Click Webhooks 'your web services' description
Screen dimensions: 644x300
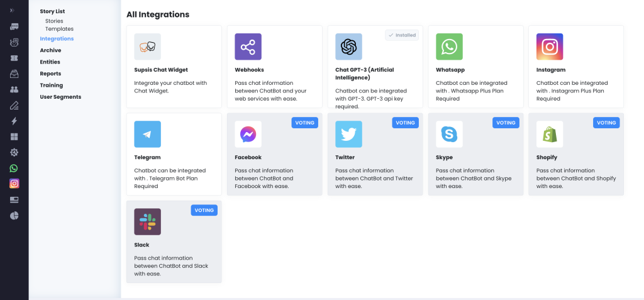point(270,91)
